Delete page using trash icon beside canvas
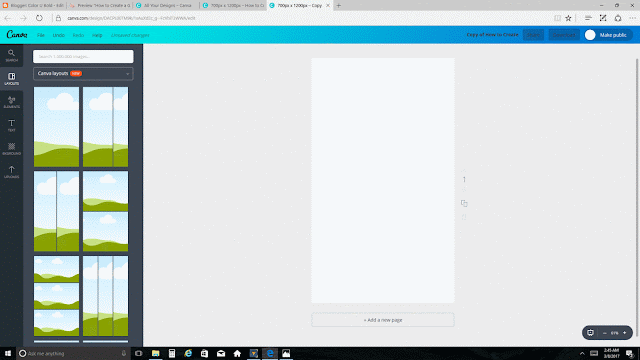Viewport: 640px width, 360px height. [464, 217]
